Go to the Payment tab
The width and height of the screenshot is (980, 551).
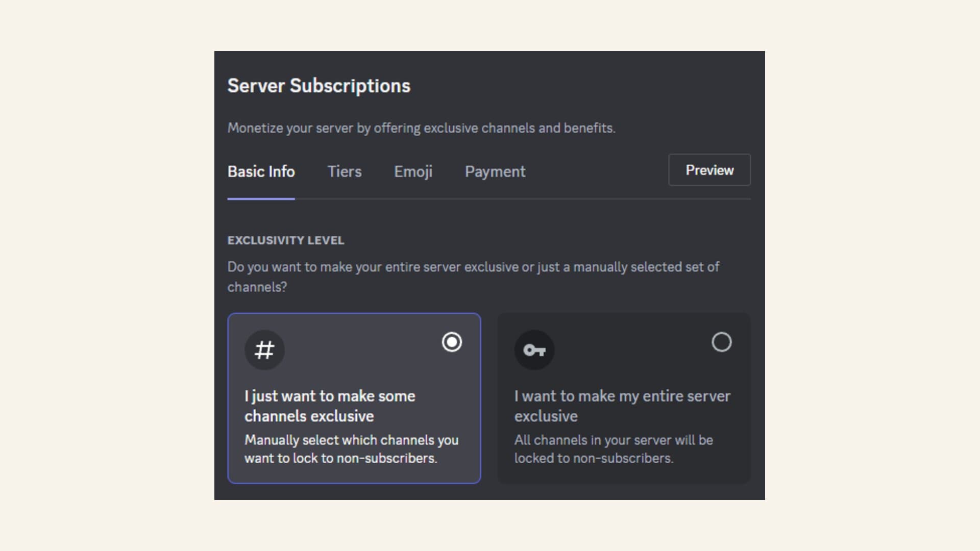(x=495, y=171)
